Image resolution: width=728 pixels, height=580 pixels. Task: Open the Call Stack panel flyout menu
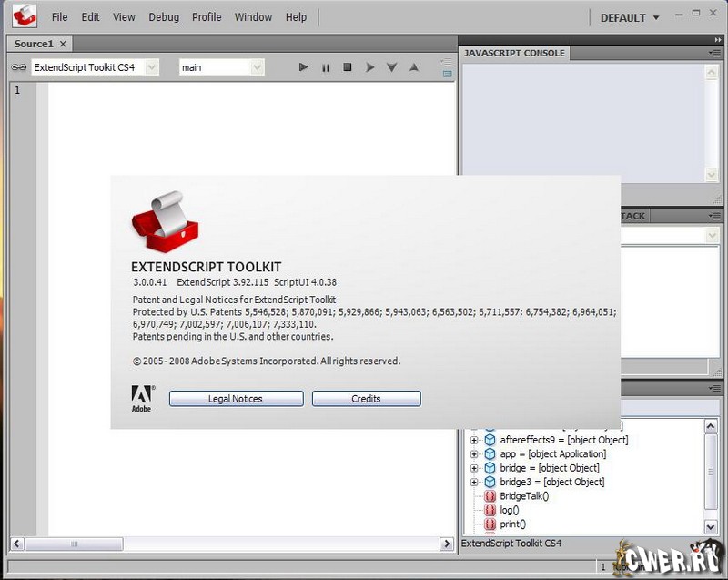(x=715, y=216)
